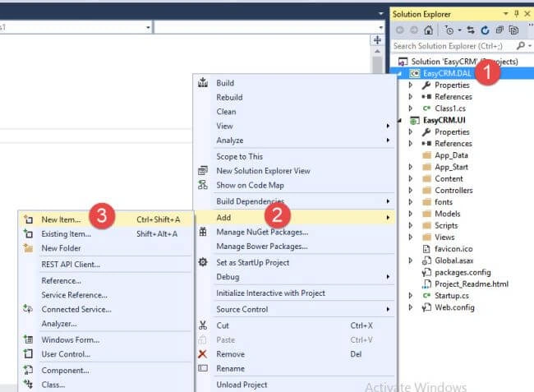This screenshot has width=534, height=392.
Task: Collapse the EasyCRM.UI project node
Action: pos(400,120)
